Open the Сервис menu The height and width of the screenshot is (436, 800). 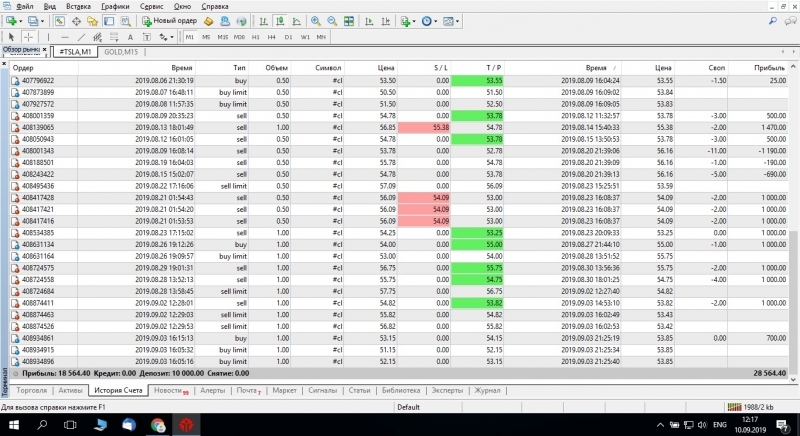pos(153,5)
